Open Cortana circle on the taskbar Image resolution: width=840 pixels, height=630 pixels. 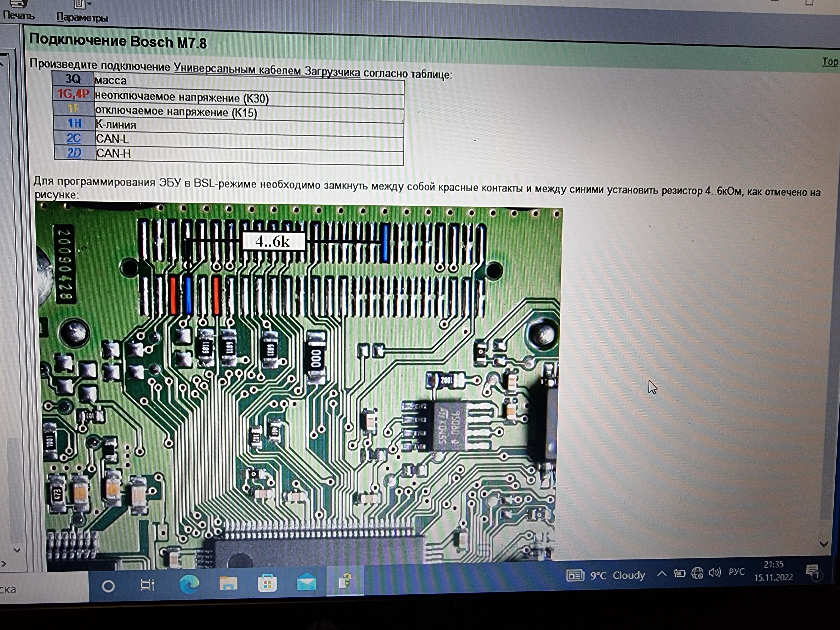pos(108,586)
